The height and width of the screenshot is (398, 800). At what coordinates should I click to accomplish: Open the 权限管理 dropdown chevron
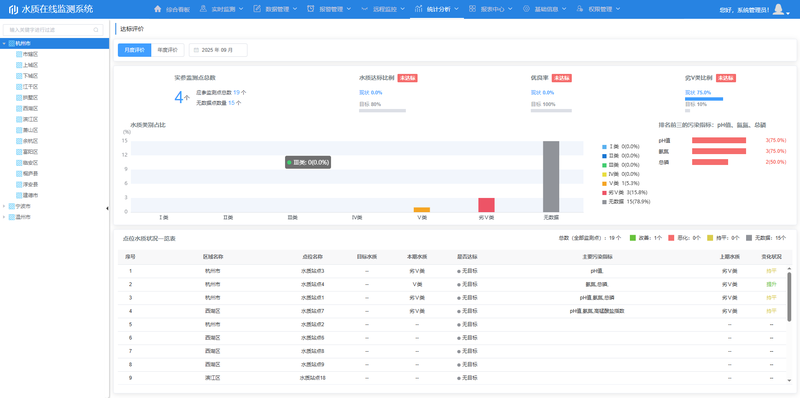coord(617,9)
